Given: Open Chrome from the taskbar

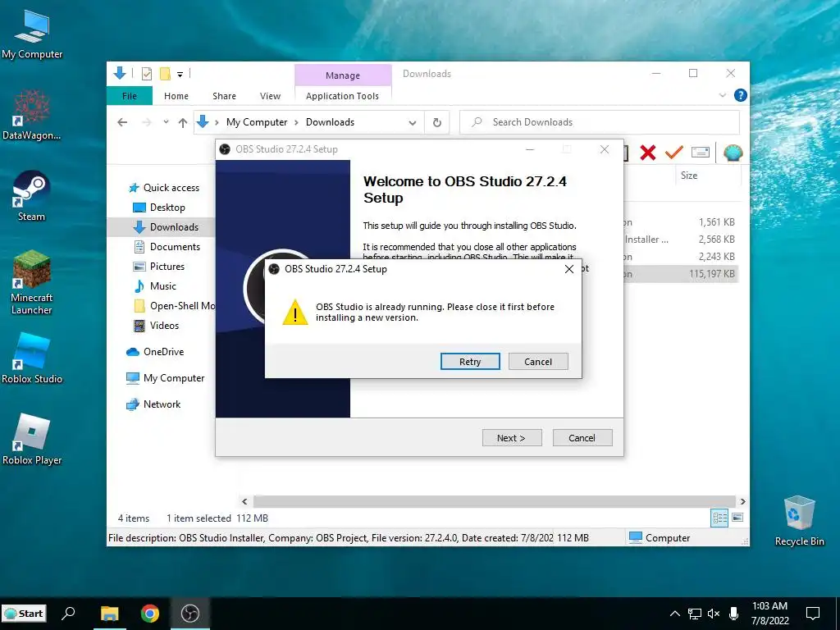Looking at the screenshot, I should point(150,614).
